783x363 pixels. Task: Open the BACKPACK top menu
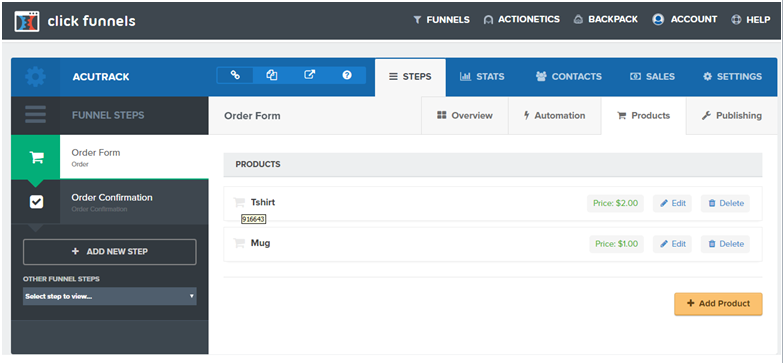[606, 20]
